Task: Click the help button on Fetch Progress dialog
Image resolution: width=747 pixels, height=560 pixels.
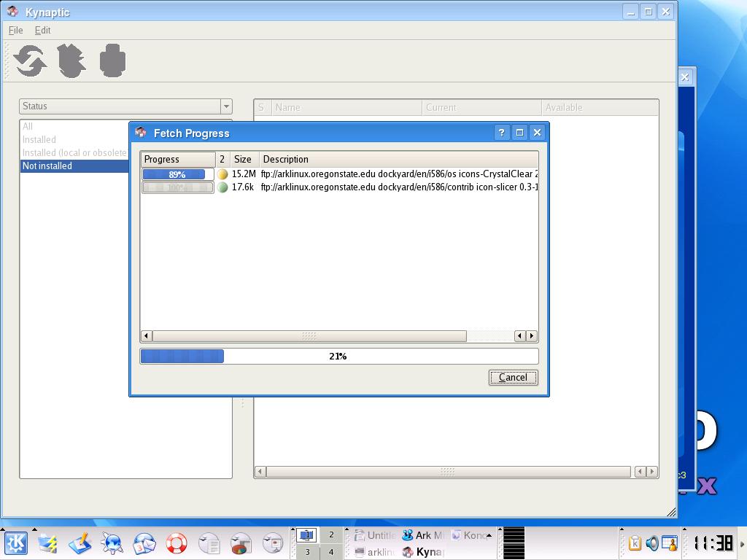Action: point(501,133)
